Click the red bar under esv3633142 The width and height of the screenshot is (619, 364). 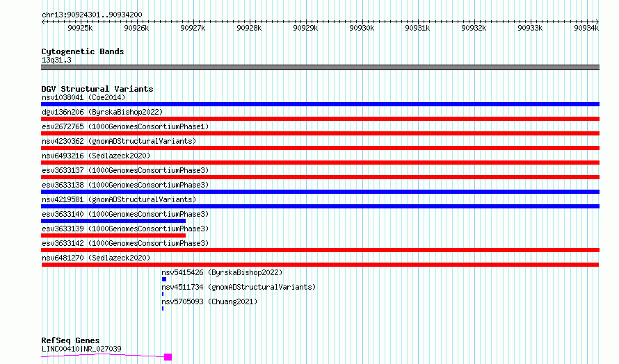[320, 250]
